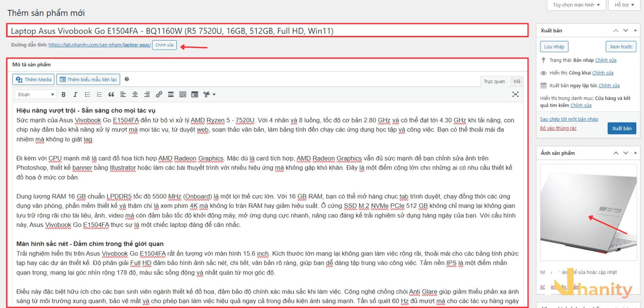
Task: Edit Trạng thái status link
Action: tap(606, 60)
